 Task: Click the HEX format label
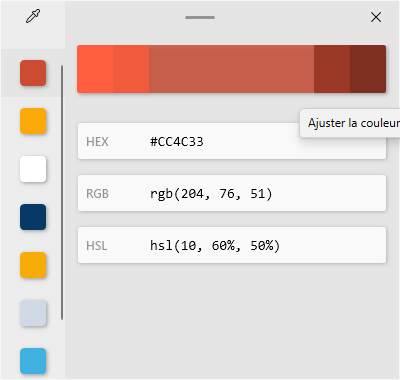click(97, 142)
